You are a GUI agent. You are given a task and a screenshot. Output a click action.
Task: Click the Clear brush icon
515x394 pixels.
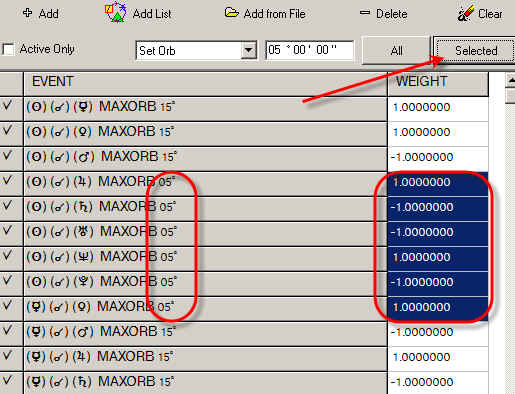coord(465,14)
